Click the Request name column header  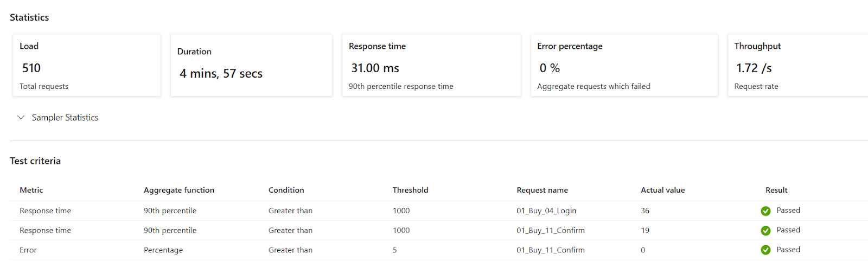542,190
